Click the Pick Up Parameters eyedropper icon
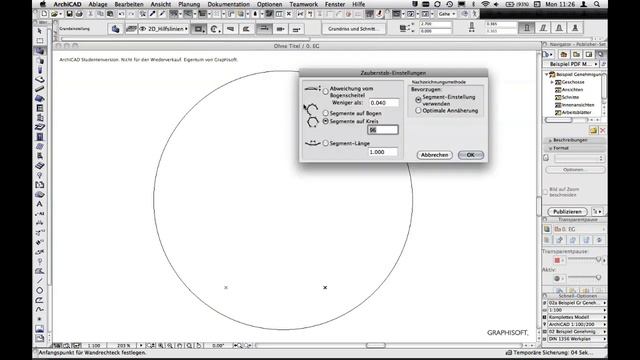Screen dimensions: 640x360 pyautogui.click(x=153, y=14)
